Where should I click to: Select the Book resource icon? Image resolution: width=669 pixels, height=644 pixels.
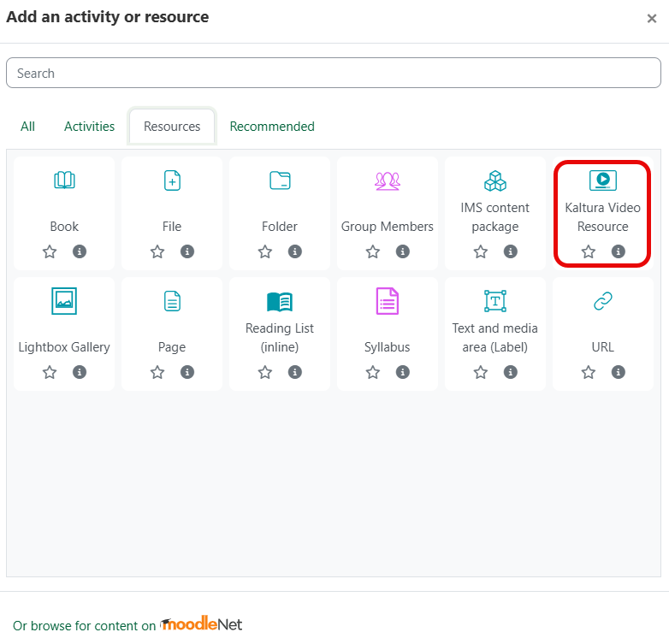[64, 180]
